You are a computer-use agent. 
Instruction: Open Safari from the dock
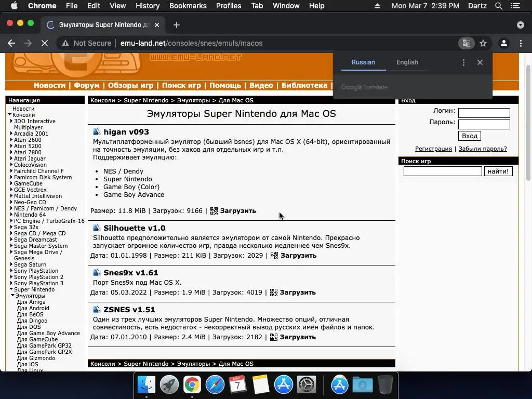coord(215,385)
